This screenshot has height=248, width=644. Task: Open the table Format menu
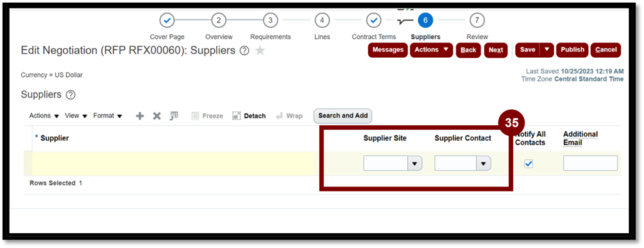[108, 116]
